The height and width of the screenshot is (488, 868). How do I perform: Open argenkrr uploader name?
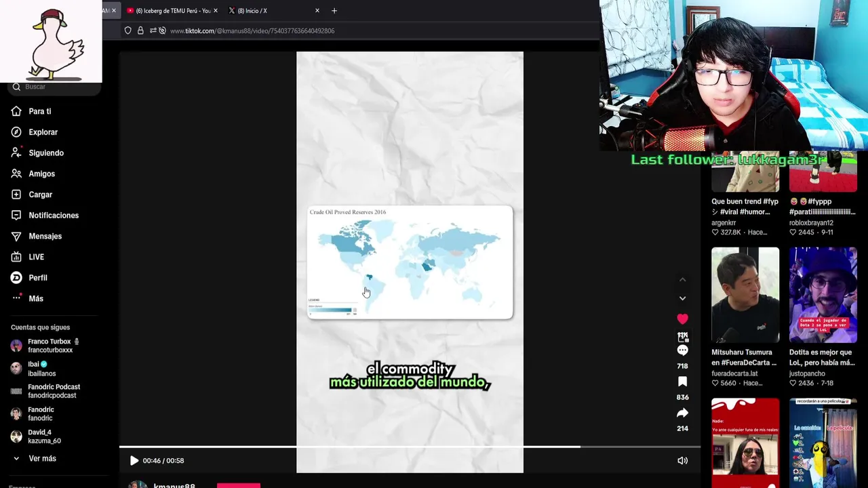pyautogui.click(x=724, y=222)
